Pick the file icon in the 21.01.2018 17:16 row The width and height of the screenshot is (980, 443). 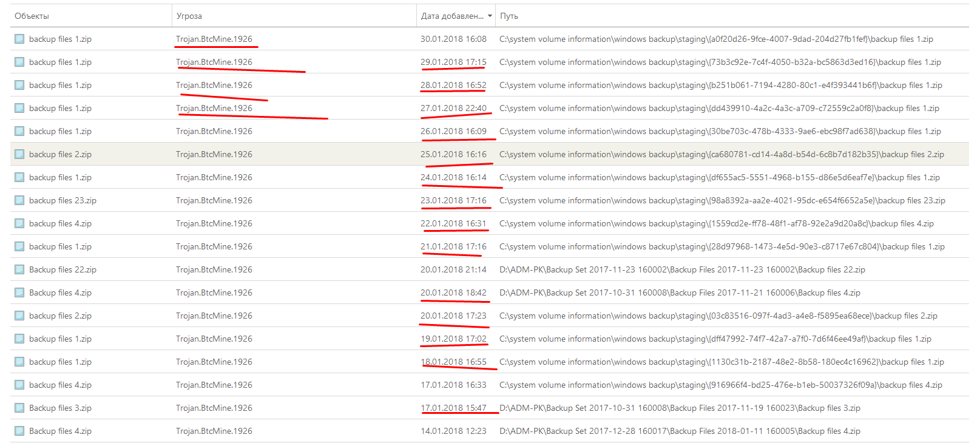click(19, 246)
